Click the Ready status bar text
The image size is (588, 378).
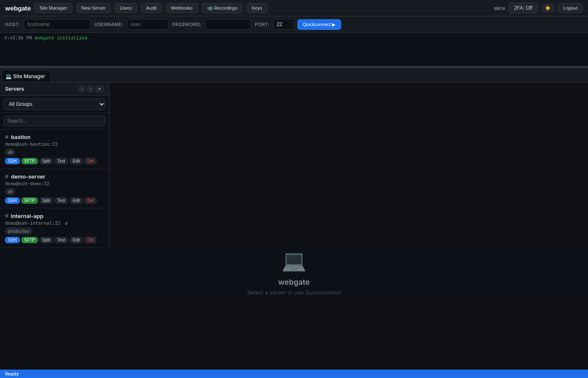tap(12, 374)
